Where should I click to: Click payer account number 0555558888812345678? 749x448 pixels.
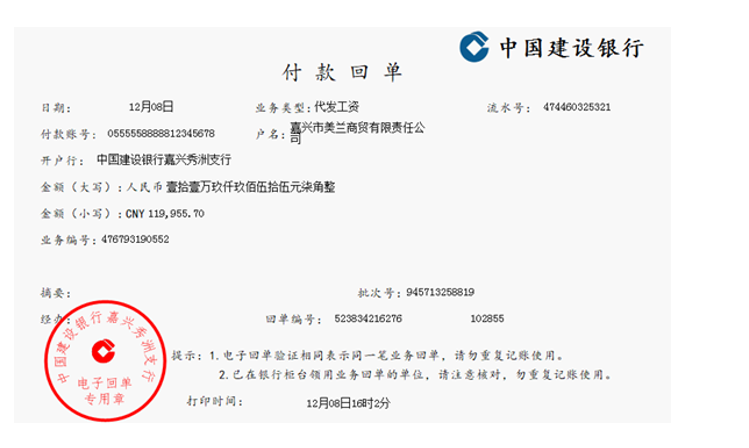[x=161, y=133]
